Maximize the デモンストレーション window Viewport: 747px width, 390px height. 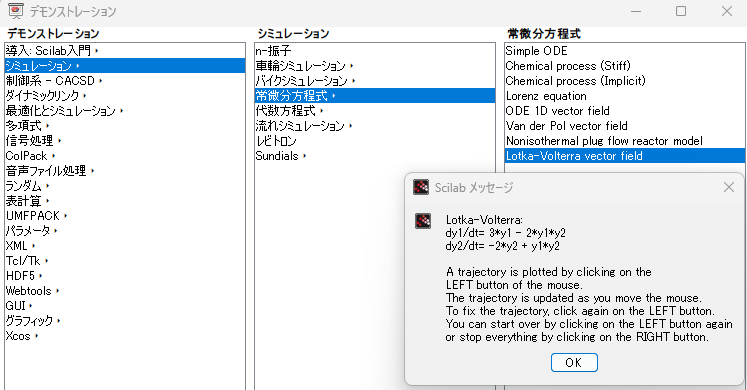point(681,11)
